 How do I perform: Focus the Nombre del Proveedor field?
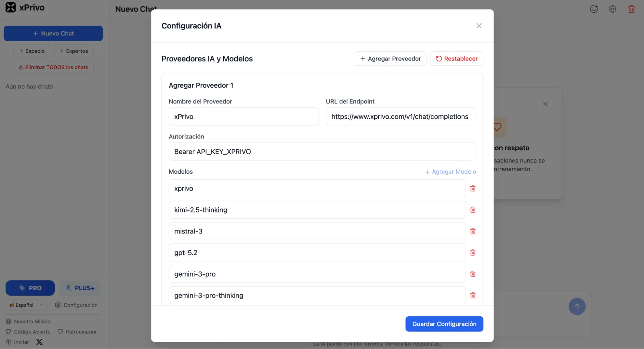click(x=244, y=117)
